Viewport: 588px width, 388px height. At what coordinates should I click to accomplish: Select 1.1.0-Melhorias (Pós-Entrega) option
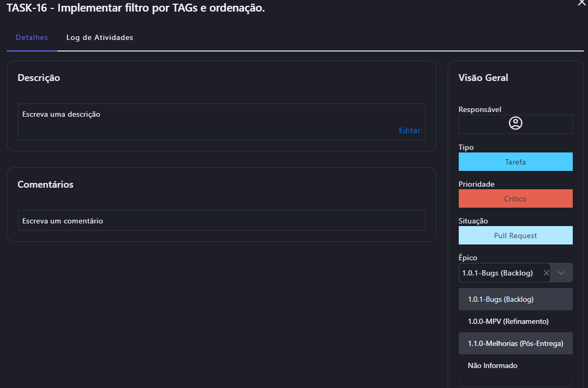point(515,343)
